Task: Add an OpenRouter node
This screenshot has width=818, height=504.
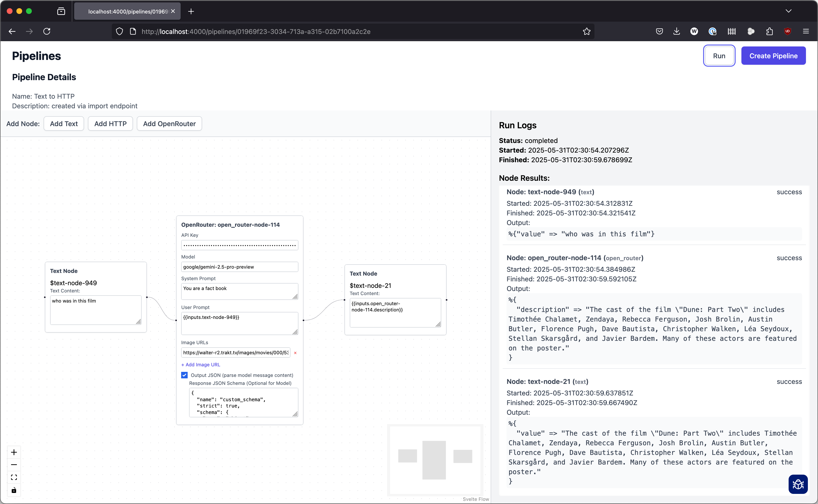Action: tap(169, 124)
